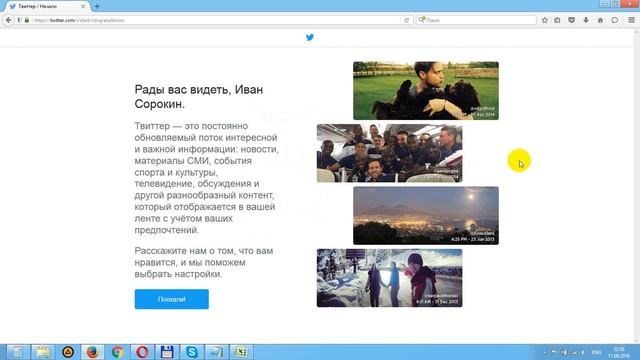
Task: Launch Opera from the taskbar
Action: point(142,352)
